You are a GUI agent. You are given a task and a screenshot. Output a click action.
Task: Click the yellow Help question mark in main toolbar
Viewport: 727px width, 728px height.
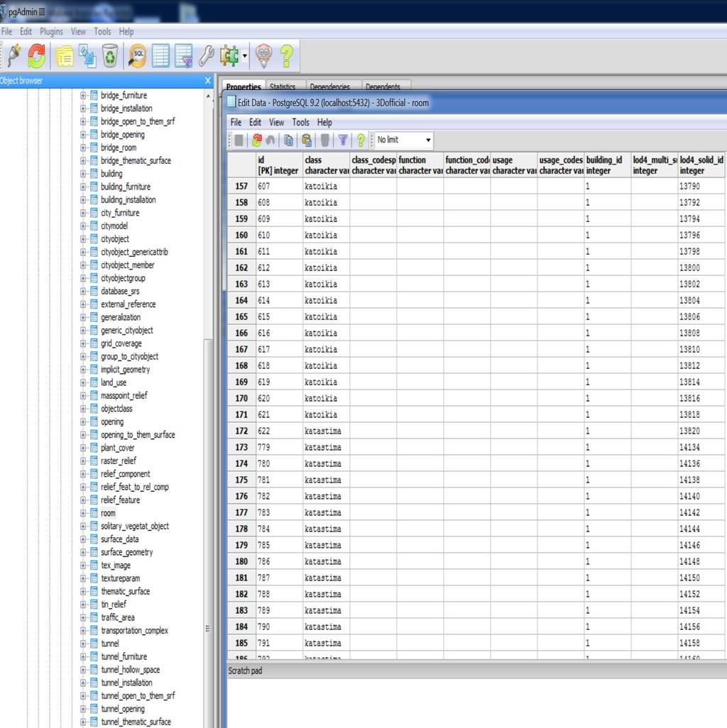pos(287,56)
